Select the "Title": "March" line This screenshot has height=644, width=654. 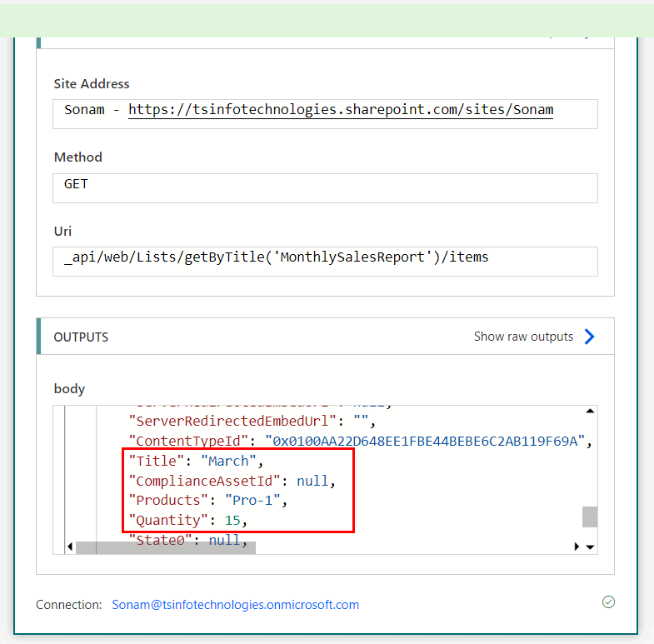(196, 461)
